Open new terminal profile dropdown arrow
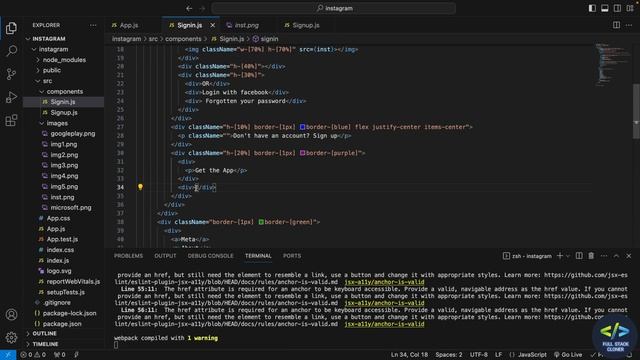The height and width of the screenshot is (360, 640). pos(568,256)
